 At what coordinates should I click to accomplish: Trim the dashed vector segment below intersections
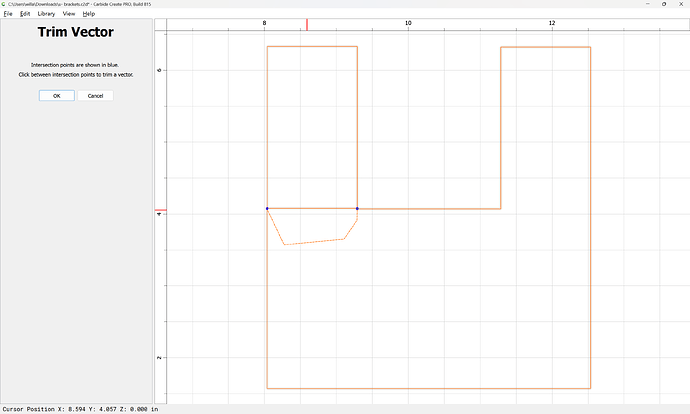point(313,242)
